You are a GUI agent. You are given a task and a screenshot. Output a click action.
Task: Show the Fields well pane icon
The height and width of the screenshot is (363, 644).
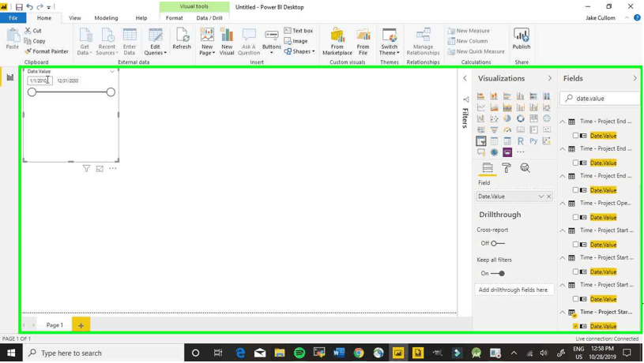coord(488,168)
